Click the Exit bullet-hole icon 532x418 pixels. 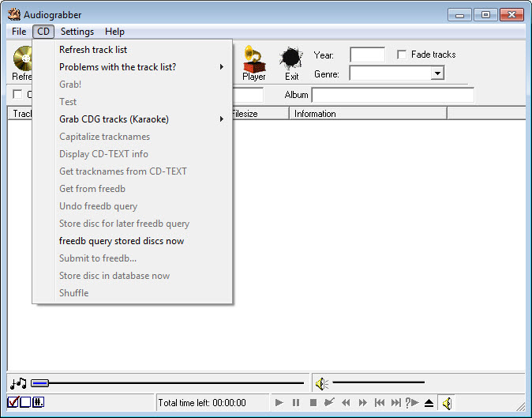[291, 58]
